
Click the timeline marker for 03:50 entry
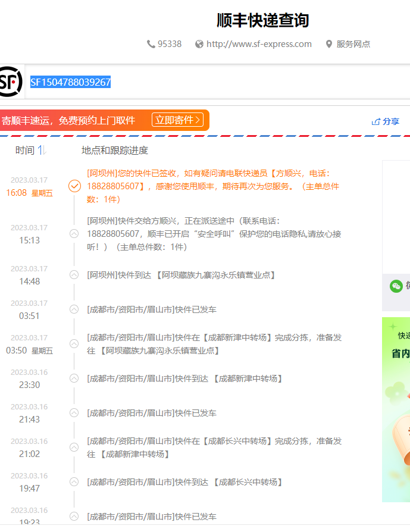(74, 344)
